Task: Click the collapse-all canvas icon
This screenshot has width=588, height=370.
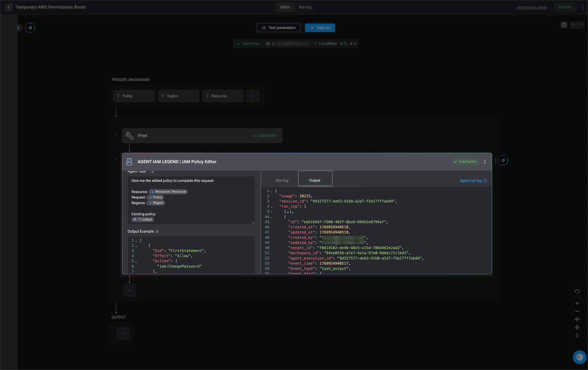Action: tap(577, 335)
